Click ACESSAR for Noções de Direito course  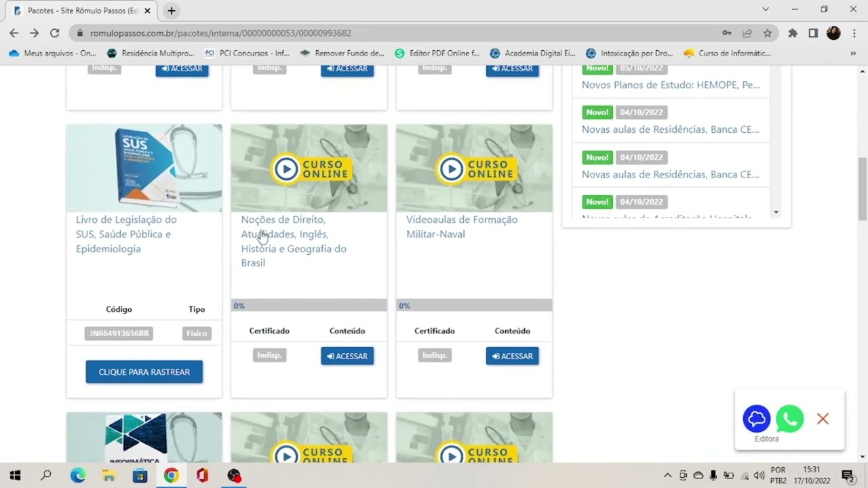pyautogui.click(x=347, y=356)
